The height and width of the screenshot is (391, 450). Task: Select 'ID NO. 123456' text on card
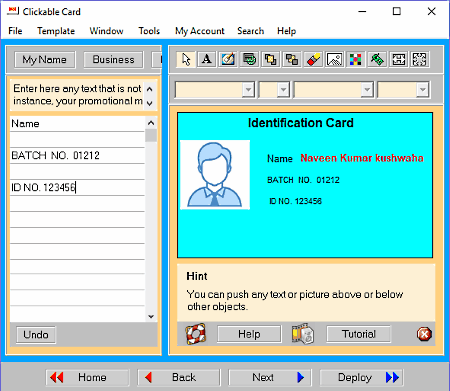[295, 201]
